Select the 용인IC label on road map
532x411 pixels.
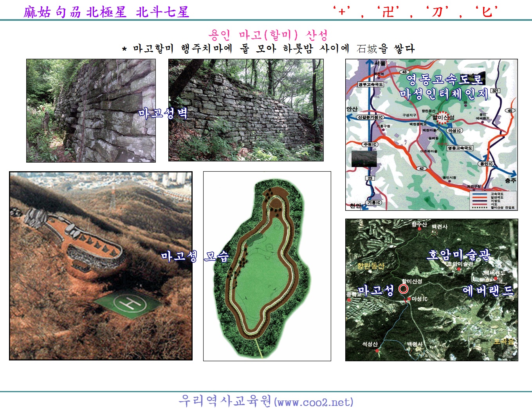pos(486,164)
